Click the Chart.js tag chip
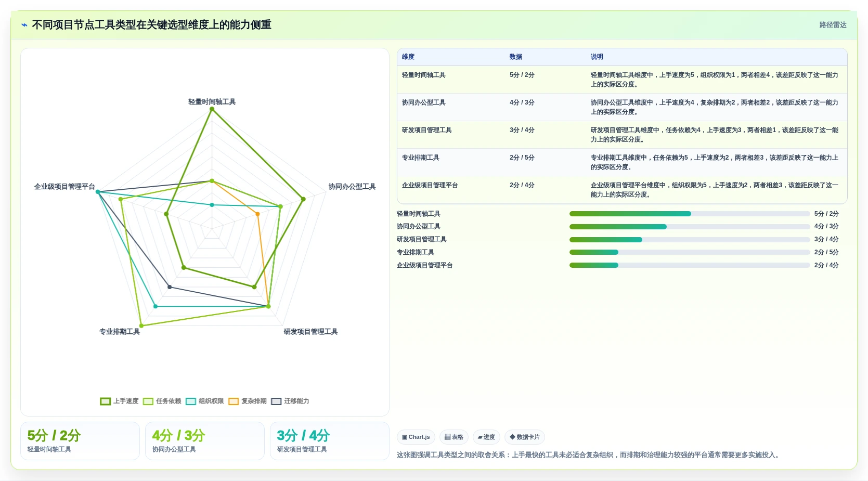 pos(416,437)
